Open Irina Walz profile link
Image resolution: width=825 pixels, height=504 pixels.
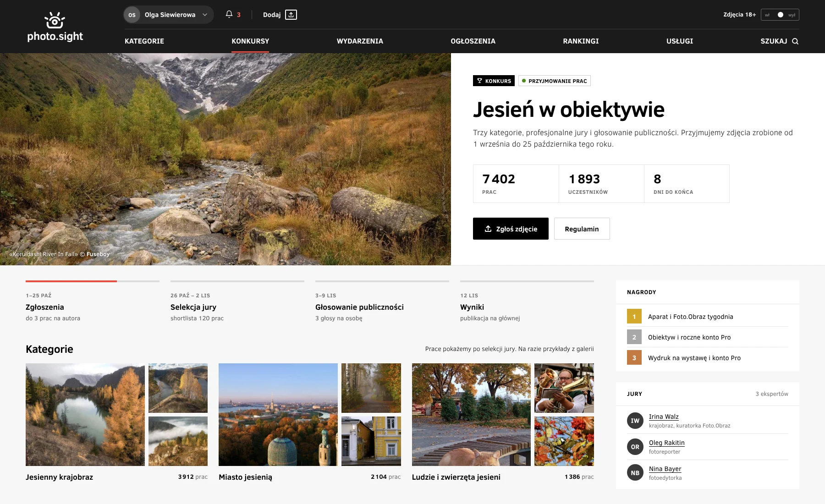click(664, 416)
